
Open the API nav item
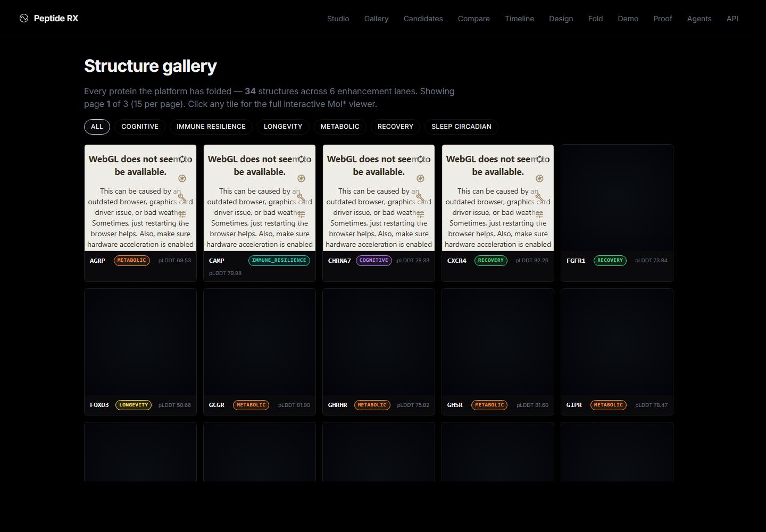click(x=732, y=19)
